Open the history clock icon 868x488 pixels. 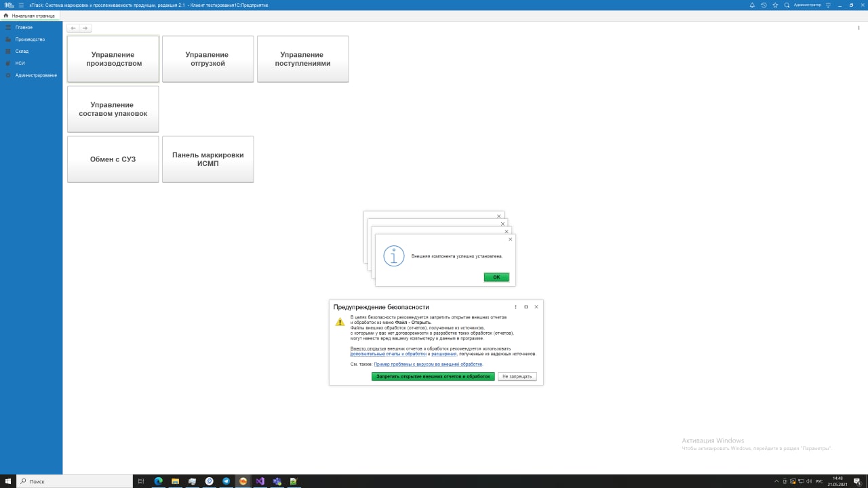(764, 5)
